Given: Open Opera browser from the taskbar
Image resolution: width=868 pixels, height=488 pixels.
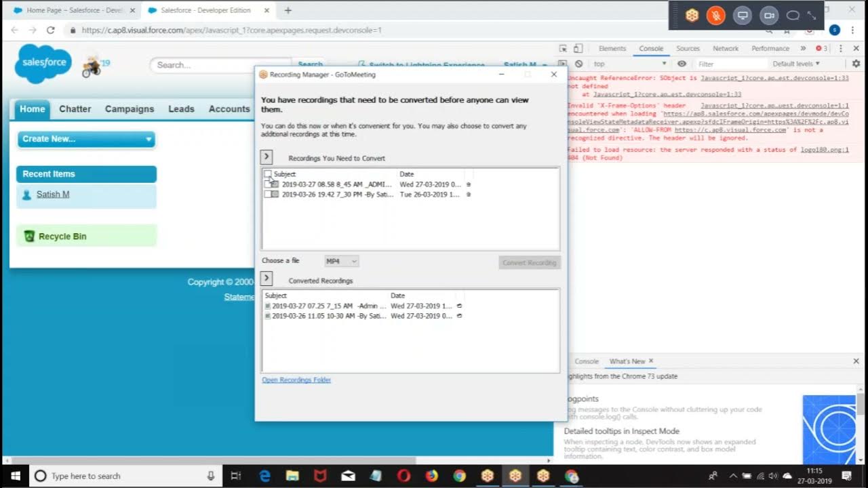Looking at the screenshot, I should point(403,476).
